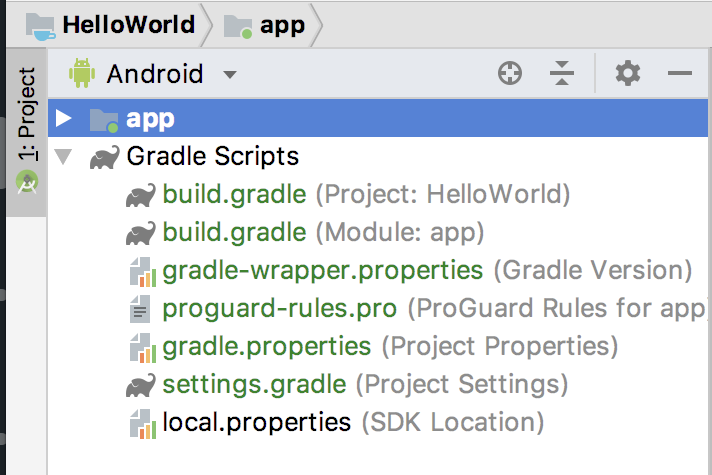This screenshot has width=712, height=475.
Task: Click the app module folder icon
Action: 103,120
